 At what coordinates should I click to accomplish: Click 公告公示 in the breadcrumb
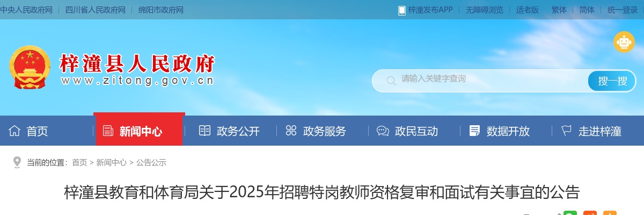point(151,162)
